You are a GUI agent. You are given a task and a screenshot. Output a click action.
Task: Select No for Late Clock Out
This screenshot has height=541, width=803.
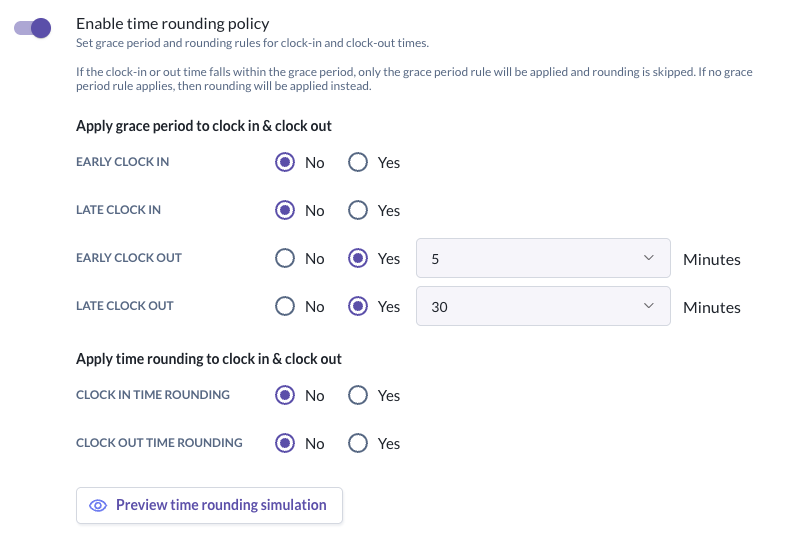(285, 306)
